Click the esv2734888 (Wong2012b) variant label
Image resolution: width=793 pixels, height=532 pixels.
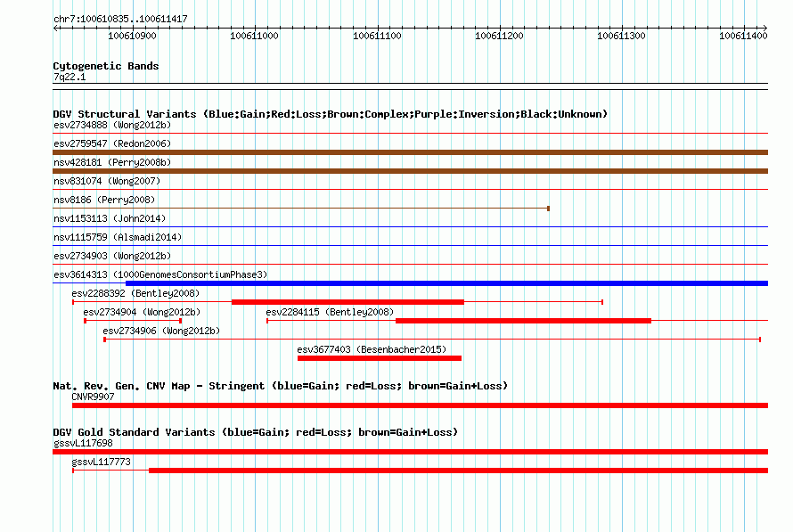pyautogui.click(x=112, y=125)
